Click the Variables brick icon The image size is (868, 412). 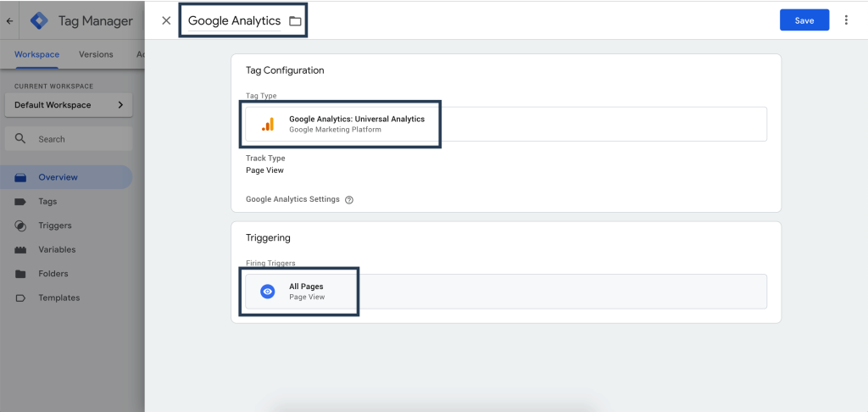click(20, 250)
